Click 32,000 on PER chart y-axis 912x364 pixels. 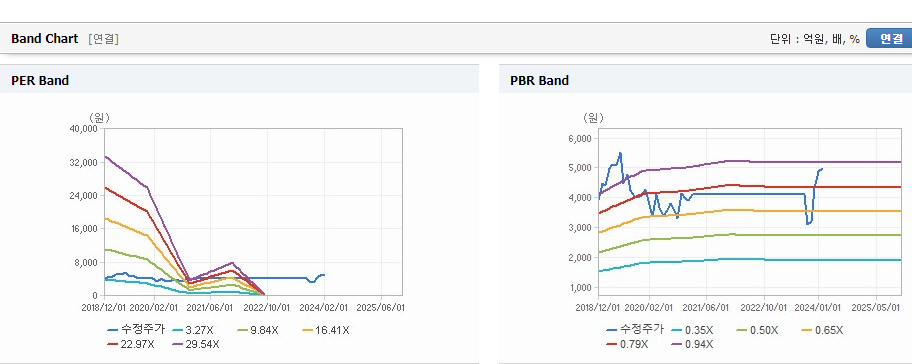coord(84,162)
